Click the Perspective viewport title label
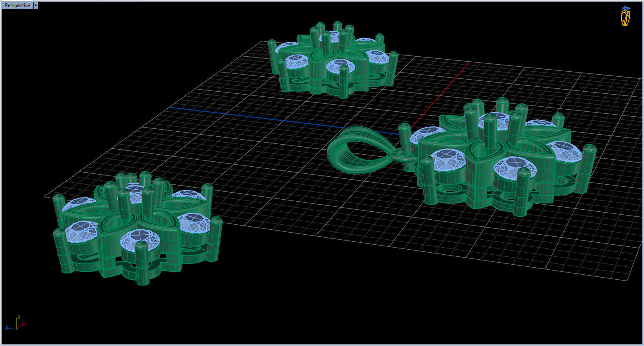This screenshot has height=346, width=644. click(17, 5)
